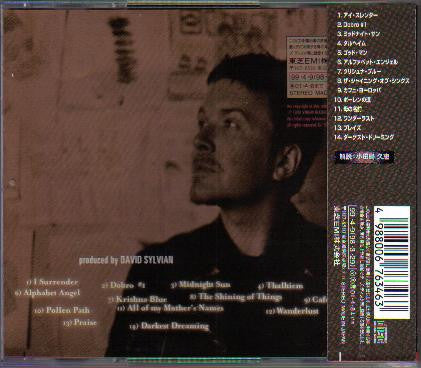Click the Compact Disc logo below the barcode
Image resolution: width=421 pixels, height=368 pixels.
[x=380, y=332]
